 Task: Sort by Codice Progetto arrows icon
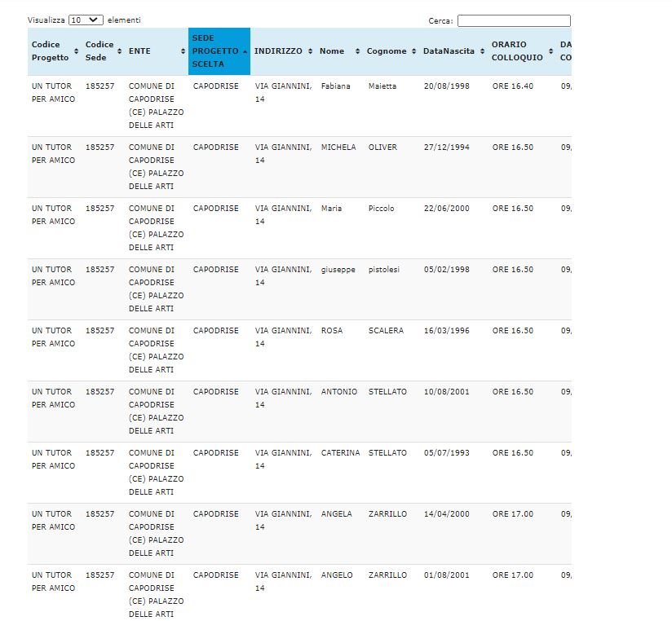[76, 51]
